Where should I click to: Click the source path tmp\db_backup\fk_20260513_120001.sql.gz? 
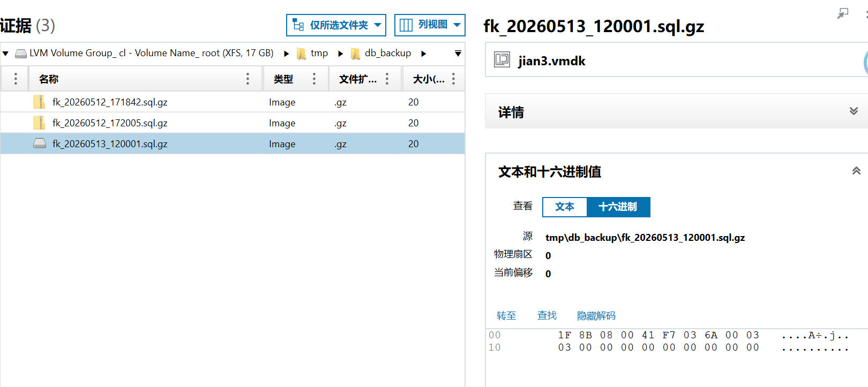pos(645,238)
